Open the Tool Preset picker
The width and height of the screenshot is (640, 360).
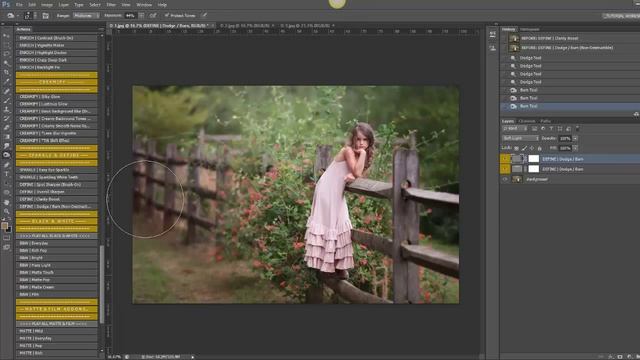(12, 16)
